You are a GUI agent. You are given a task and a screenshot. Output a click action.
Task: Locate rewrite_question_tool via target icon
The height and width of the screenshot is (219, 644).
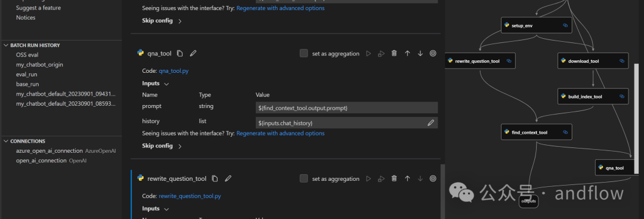pyautogui.click(x=433, y=179)
